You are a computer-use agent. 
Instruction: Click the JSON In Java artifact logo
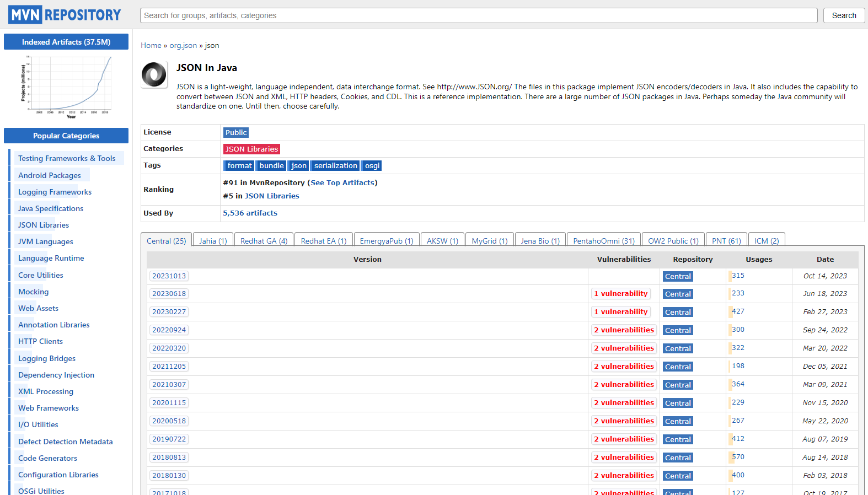154,74
